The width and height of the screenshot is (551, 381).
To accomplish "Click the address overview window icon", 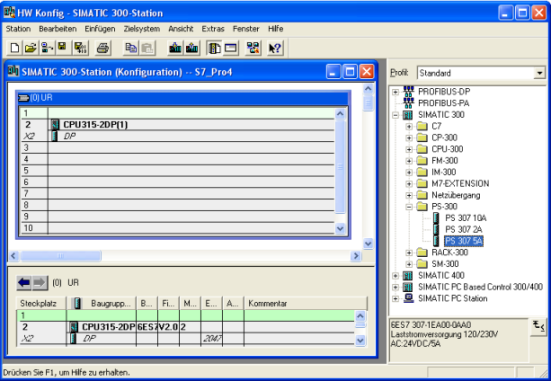I will 231,48.
